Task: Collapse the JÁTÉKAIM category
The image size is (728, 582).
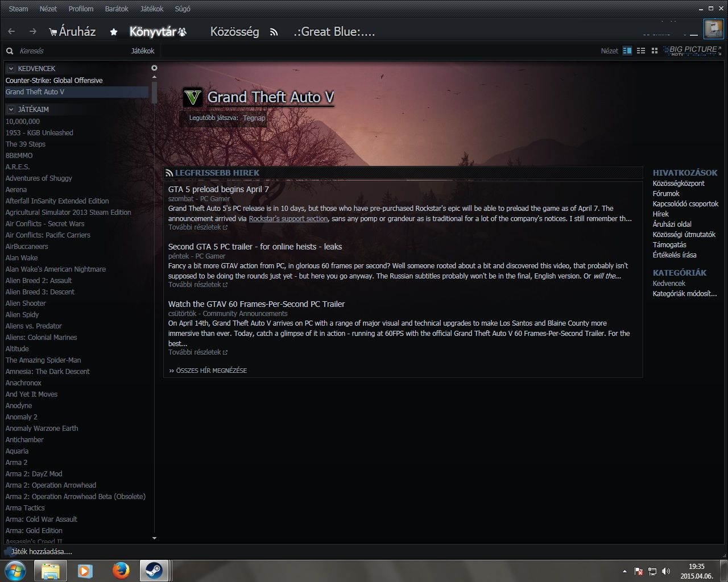Action: [x=11, y=109]
